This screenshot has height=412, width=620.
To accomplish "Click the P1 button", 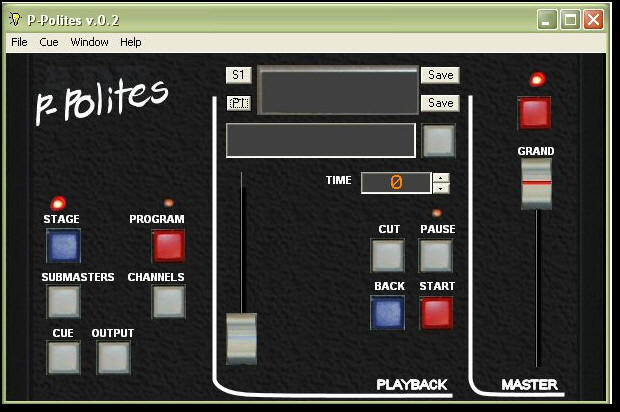I will 238,103.
